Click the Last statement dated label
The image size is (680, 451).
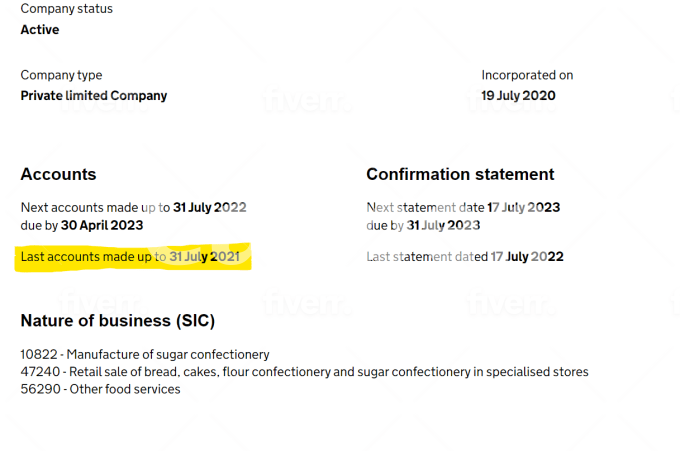click(427, 257)
